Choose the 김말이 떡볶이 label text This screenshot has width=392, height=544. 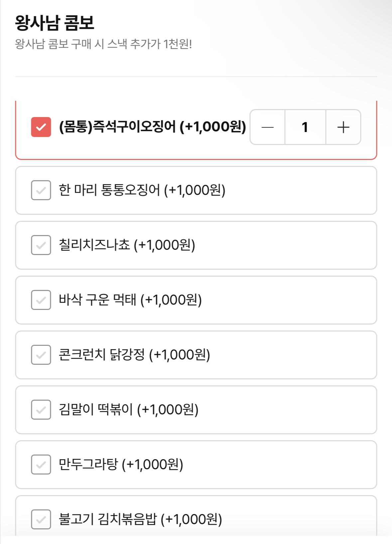tap(129, 410)
